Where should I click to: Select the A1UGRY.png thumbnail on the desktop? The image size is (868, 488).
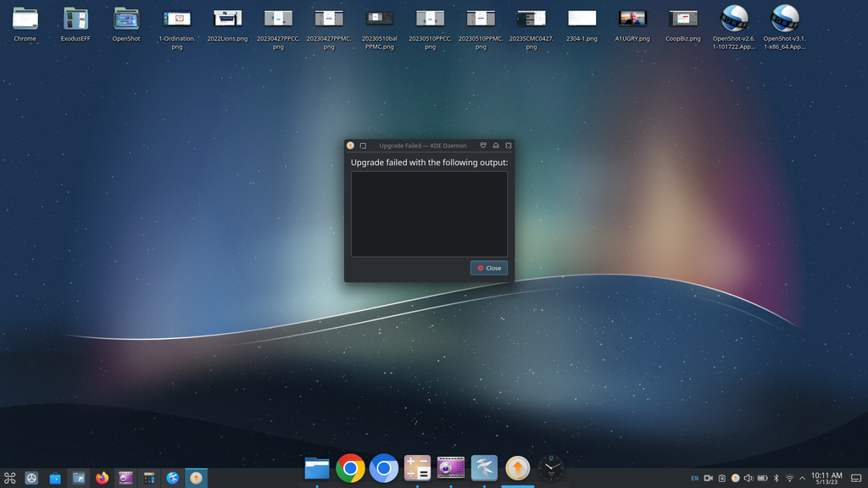[x=632, y=19]
